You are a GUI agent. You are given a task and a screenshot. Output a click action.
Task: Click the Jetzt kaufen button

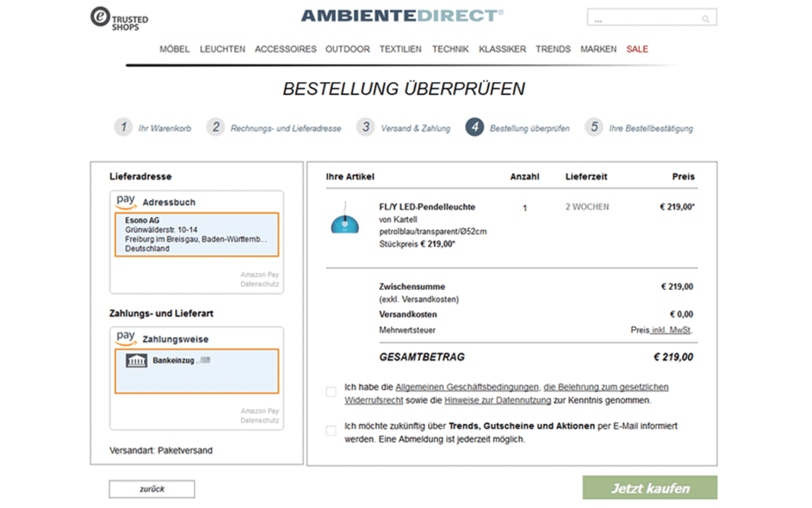pos(650,487)
